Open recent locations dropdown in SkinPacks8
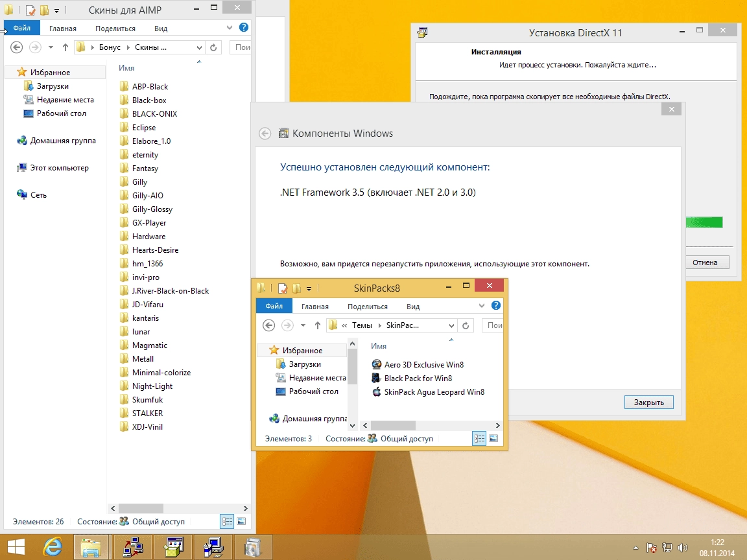 [303, 325]
